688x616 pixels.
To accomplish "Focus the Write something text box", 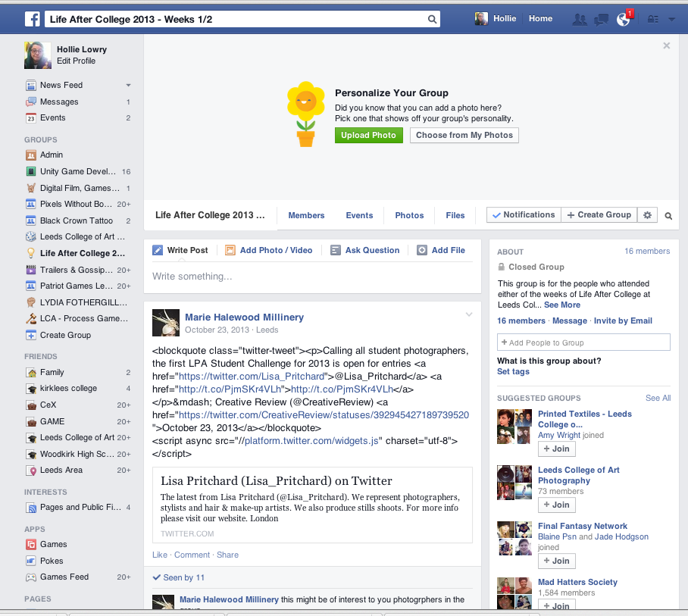I will [x=312, y=277].
